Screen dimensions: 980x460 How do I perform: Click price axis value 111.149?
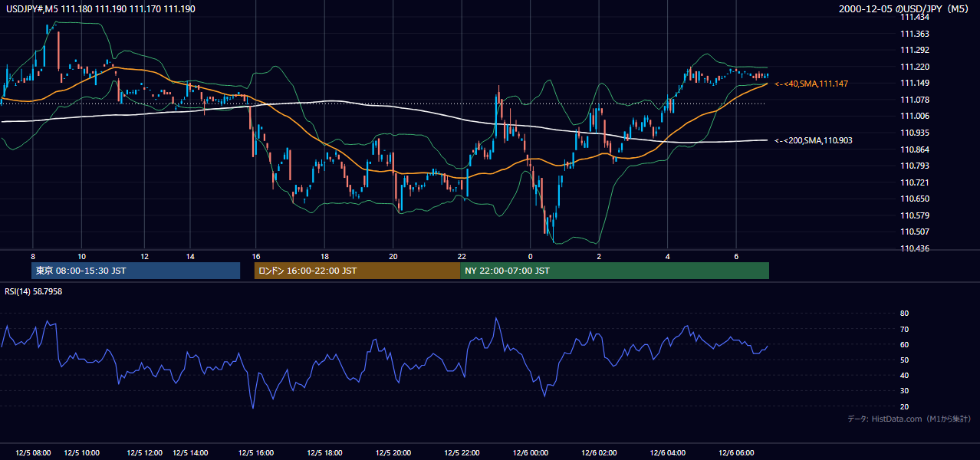coord(913,84)
